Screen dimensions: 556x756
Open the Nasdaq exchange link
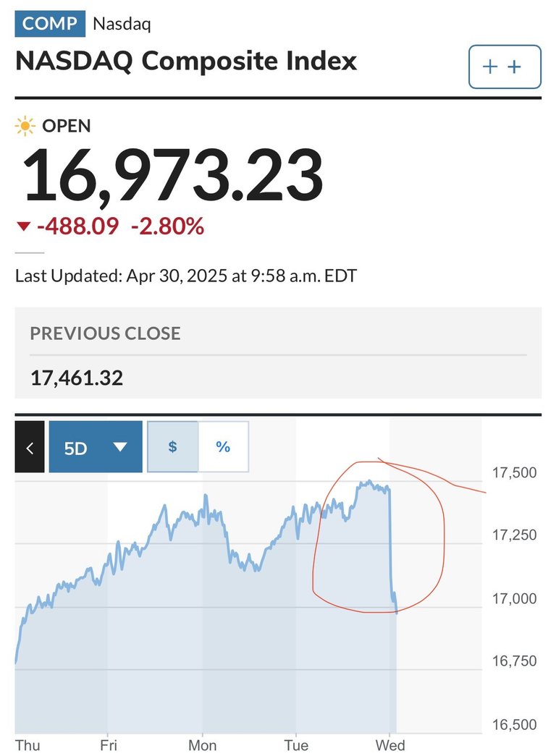point(122,24)
